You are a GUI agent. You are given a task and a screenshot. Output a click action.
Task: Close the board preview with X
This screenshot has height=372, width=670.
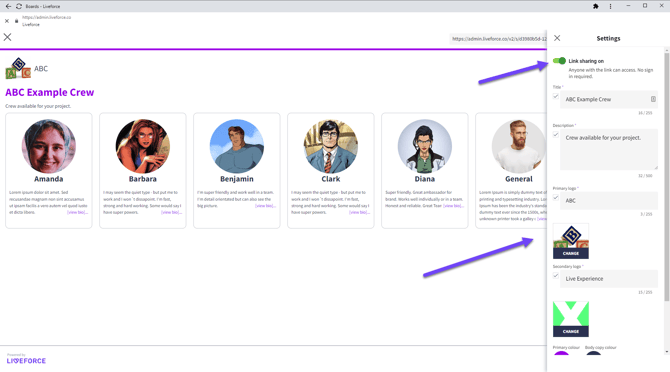(7, 37)
